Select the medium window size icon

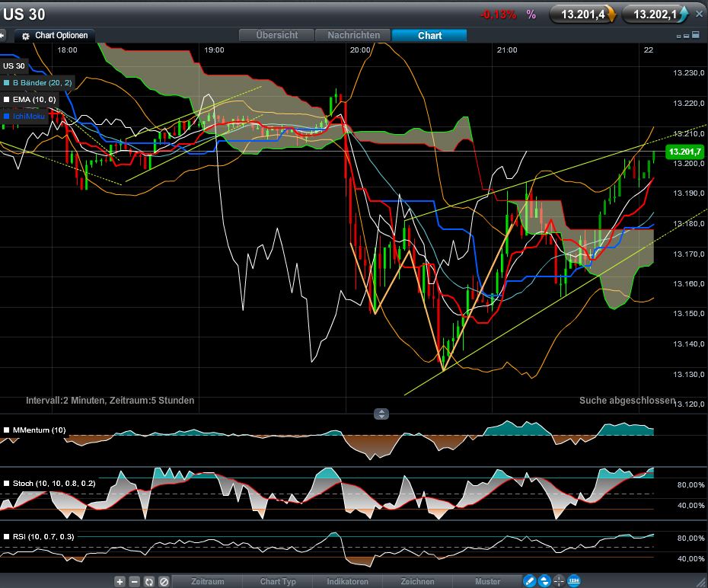tap(687, 36)
